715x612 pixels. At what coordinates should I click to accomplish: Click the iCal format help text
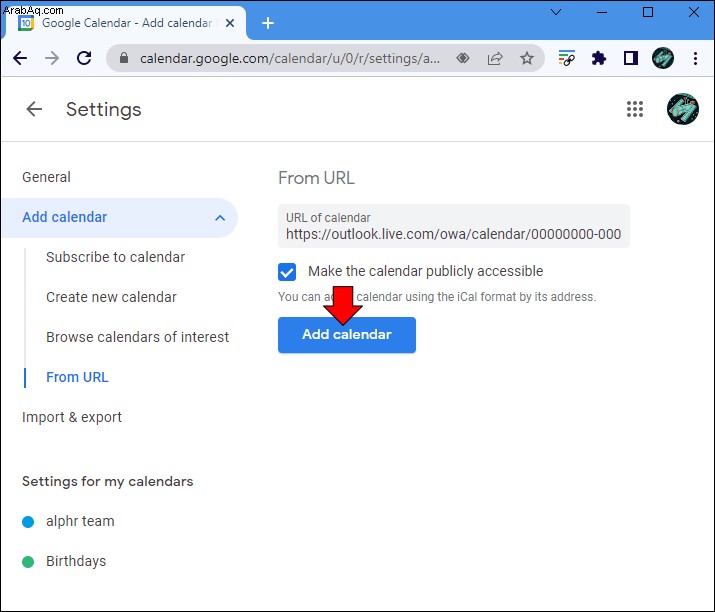437,297
